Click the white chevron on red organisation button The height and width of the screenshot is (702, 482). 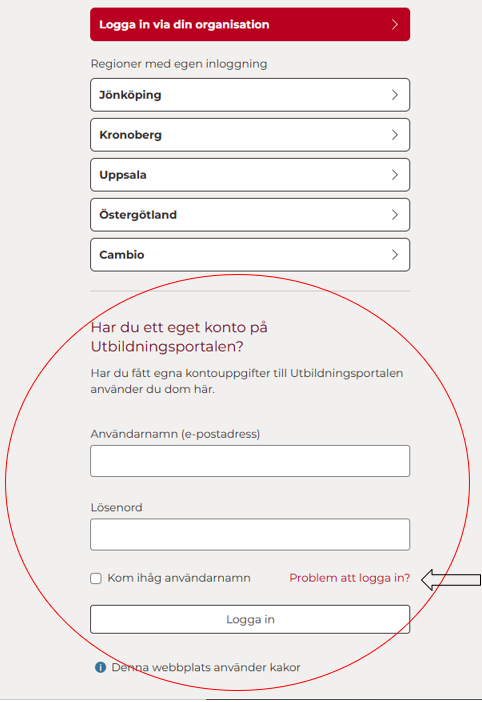[395, 24]
